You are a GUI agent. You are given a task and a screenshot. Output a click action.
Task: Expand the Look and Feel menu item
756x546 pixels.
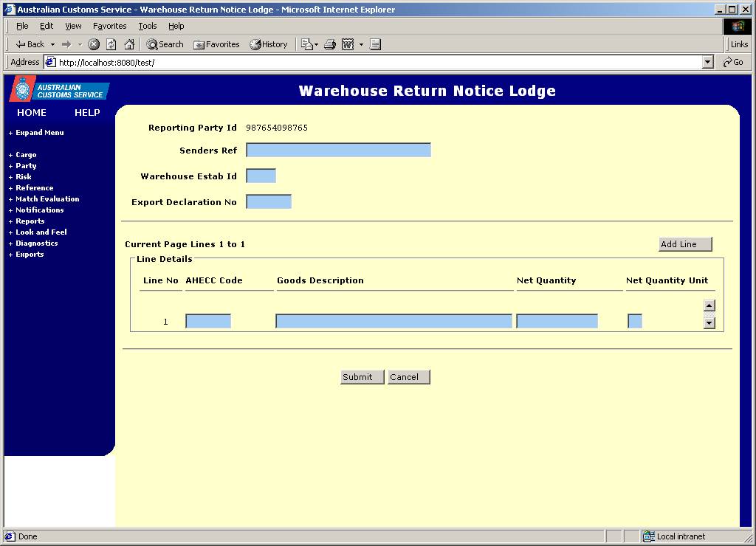[x=38, y=232]
